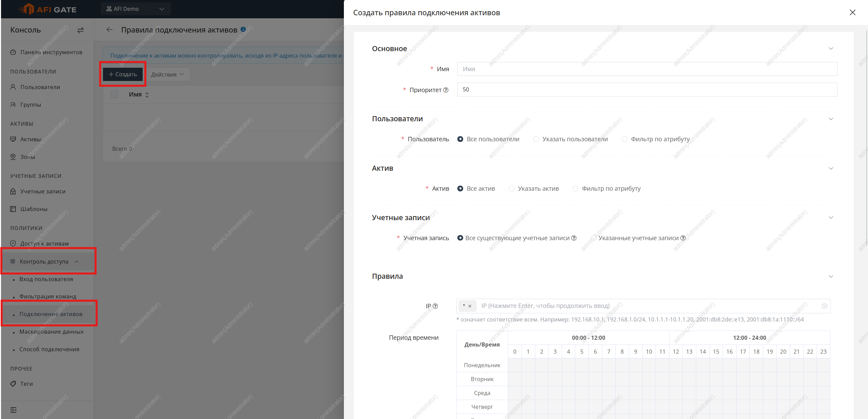This screenshot has height=419, width=868.
Task: Select Понедельник hour 0 time cell
Action: [x=515, y=365]
